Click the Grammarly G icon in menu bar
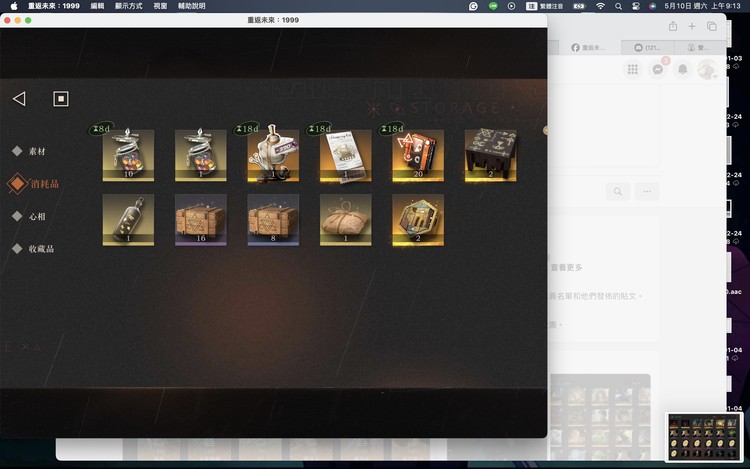The width and height of the screenshot is (750, 469). (x=473, y=6)
